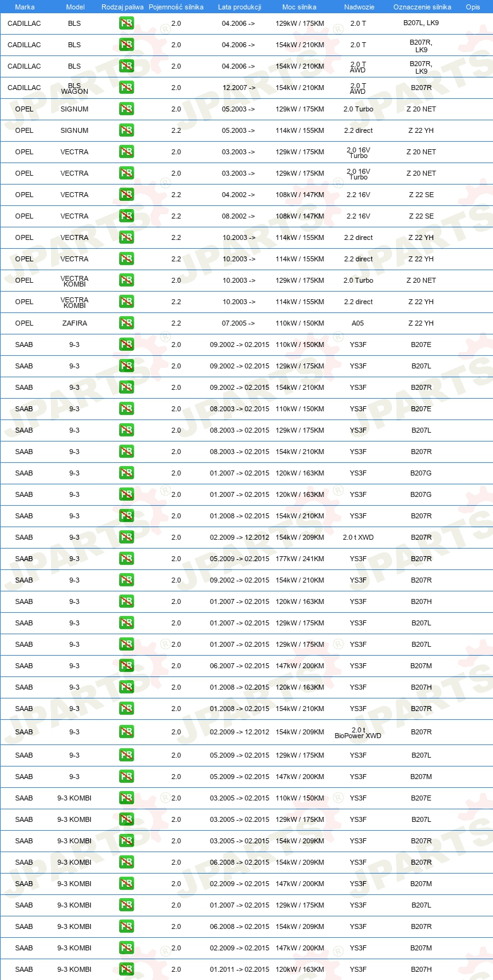Click fuel icon for 9-3 KOMBI 03.2005 B207E
Viewport: 493px width, 980px height.
(x=126, y=798)
